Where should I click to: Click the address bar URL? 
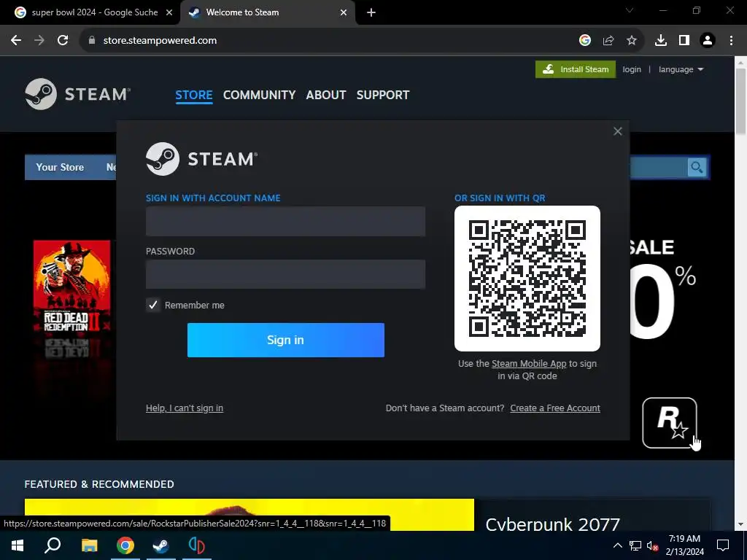[x=160, y=41]
